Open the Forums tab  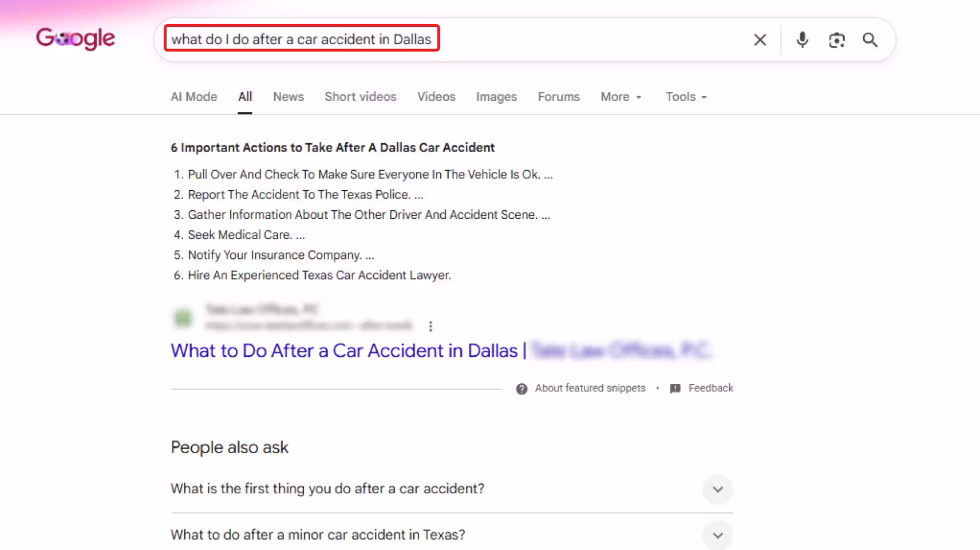[559, 97]
